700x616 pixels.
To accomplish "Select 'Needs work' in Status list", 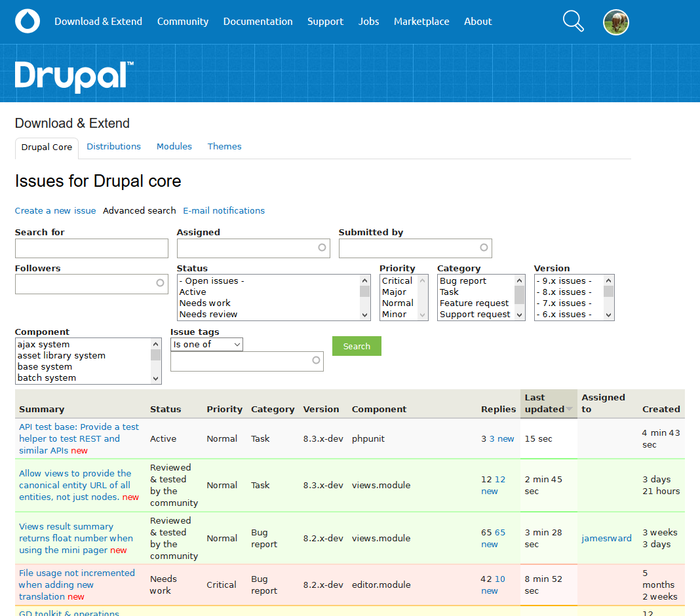I will pyautogui.click(x=269, y=303).
